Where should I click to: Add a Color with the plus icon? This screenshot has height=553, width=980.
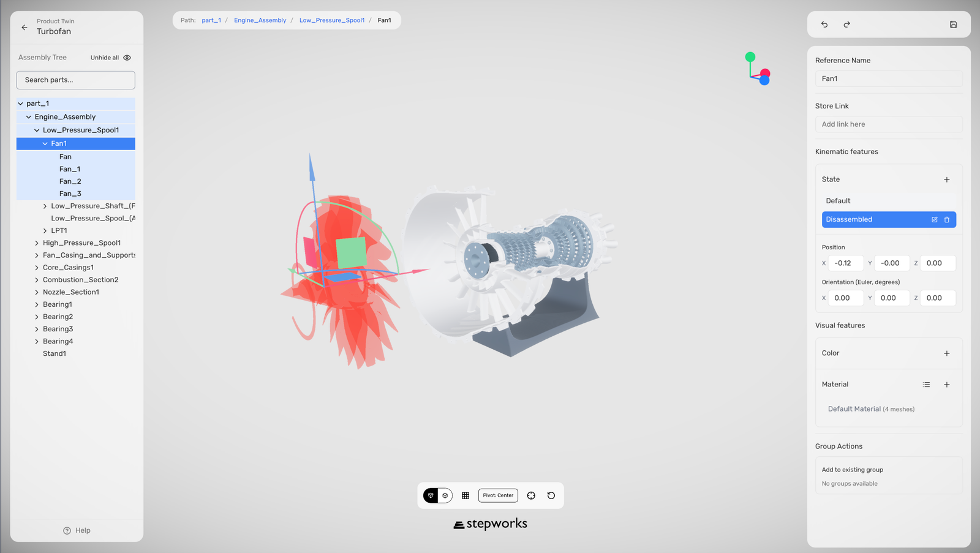pos(946,353)
